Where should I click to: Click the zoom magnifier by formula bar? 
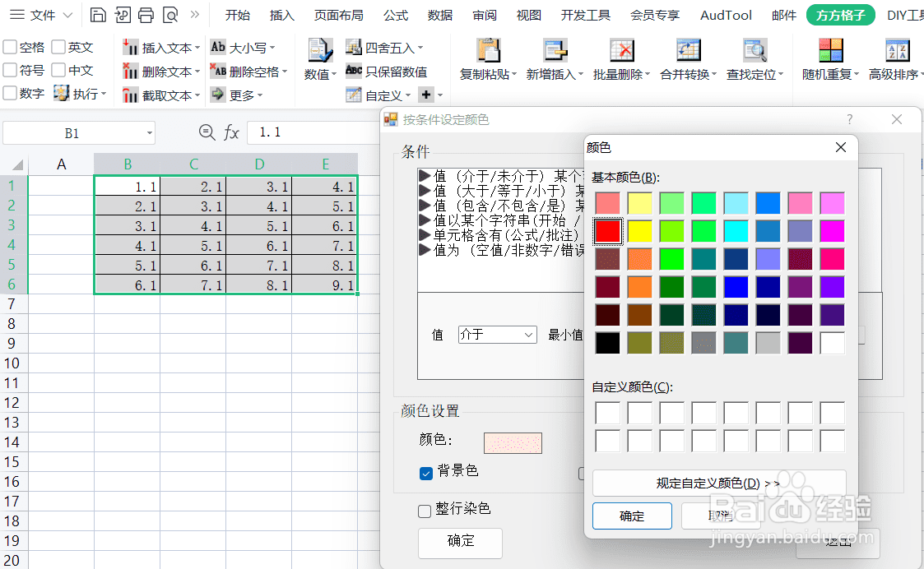pos(207,132)
